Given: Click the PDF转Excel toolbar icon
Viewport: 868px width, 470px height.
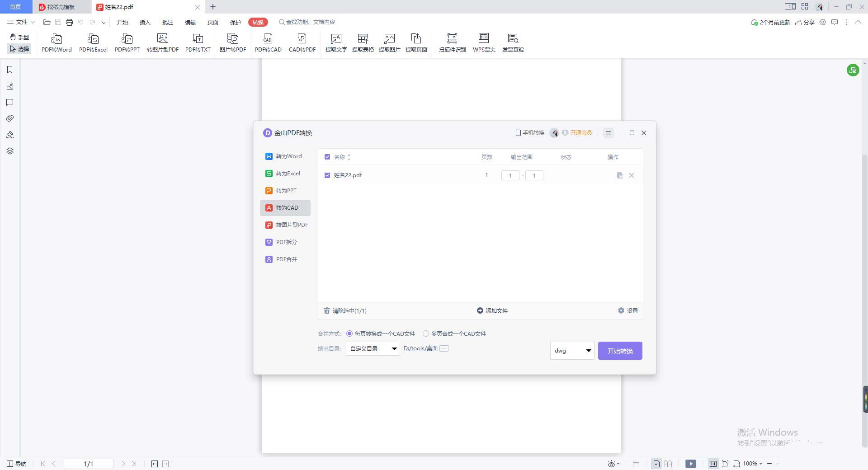Looking at the screenshot, I should tap(93, 43).
